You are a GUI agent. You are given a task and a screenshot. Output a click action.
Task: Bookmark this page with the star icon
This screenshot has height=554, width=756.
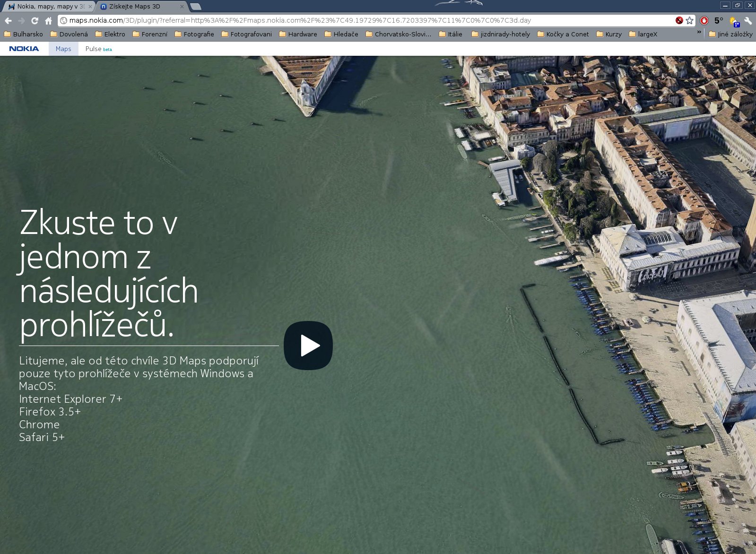click(690, 20)
